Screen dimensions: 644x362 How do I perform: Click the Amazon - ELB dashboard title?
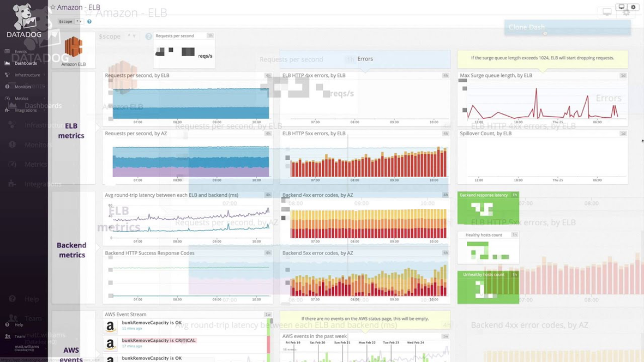[x=79, y=8]
